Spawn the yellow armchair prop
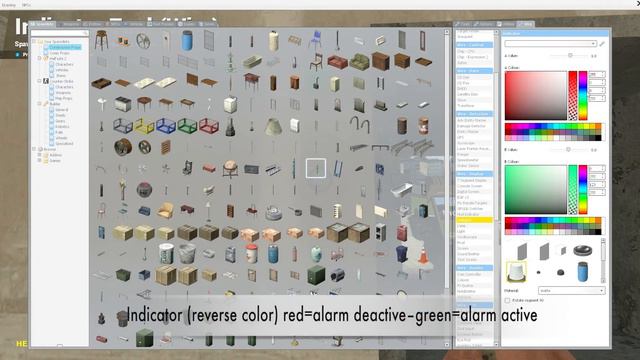640x360 pixels. click(x=165, y=211)
